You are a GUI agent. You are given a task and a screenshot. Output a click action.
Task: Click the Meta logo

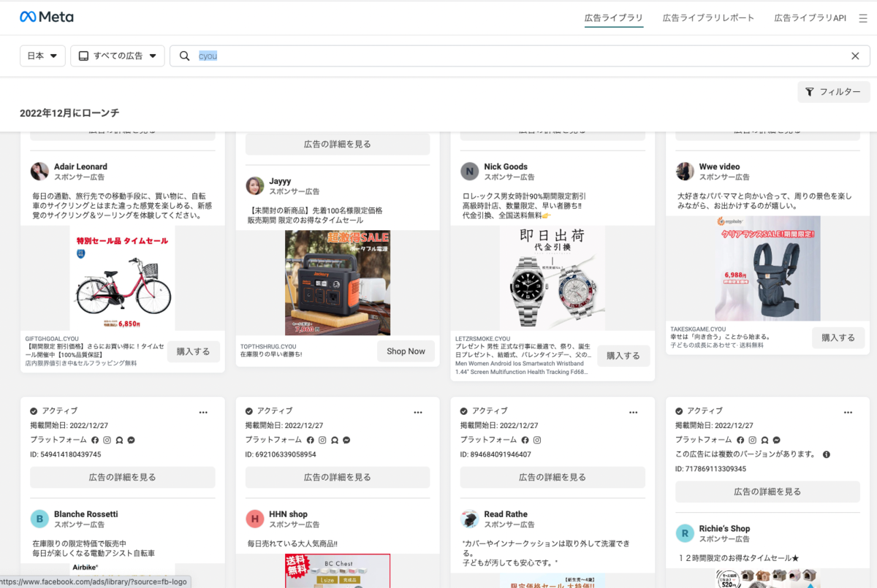point(46,17)
